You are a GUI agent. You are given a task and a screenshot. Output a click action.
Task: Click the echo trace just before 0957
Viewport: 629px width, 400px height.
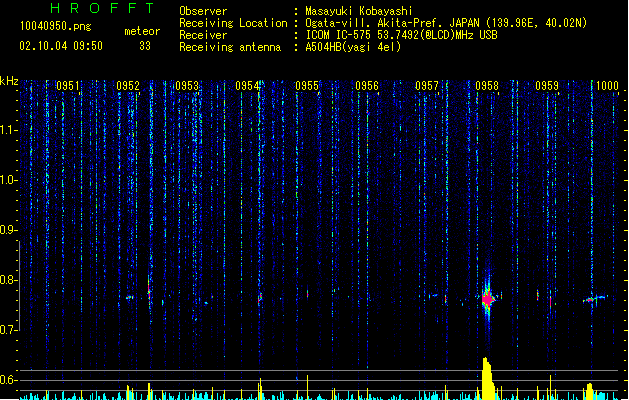click(x=433, y=296)
